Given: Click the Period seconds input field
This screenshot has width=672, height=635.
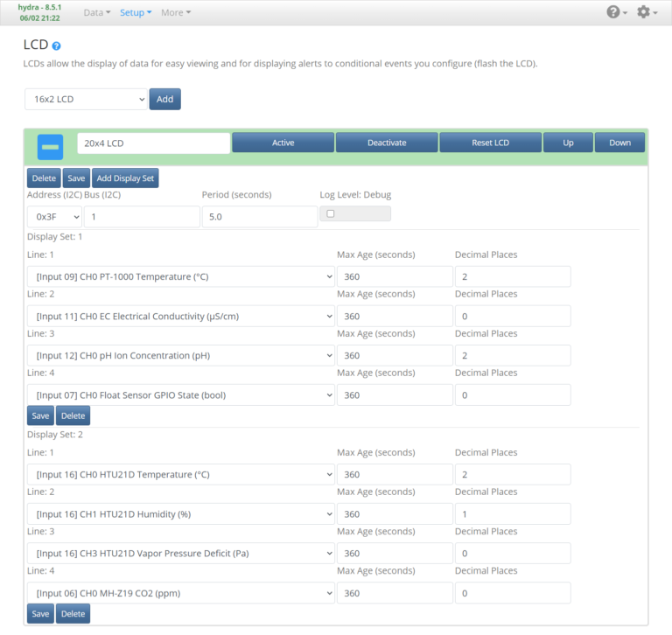Looking at the screenshot, I should [x=259, y=217].
